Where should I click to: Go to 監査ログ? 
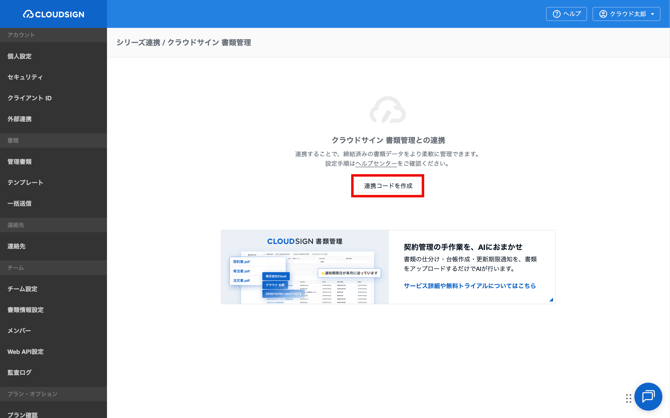pyautogui.click(x=19, y=373)
